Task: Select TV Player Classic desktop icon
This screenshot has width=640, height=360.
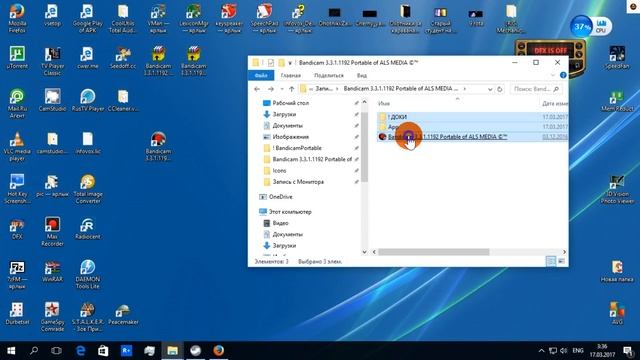Action: click(x=52, y=61)
